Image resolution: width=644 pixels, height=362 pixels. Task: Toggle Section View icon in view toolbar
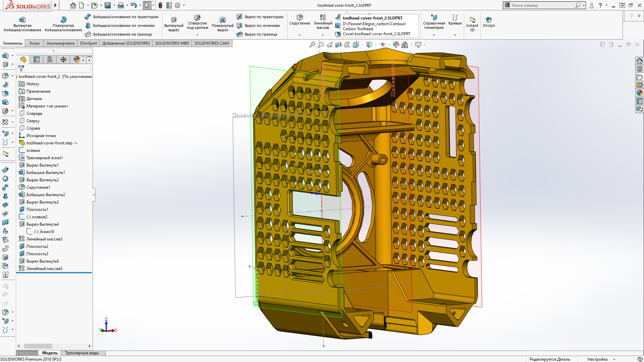click(338, 45)
